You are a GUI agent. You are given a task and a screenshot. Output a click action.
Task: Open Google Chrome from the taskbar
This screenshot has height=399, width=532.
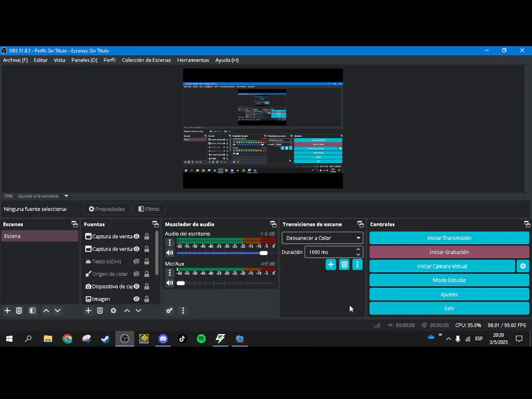pos(67,339)
